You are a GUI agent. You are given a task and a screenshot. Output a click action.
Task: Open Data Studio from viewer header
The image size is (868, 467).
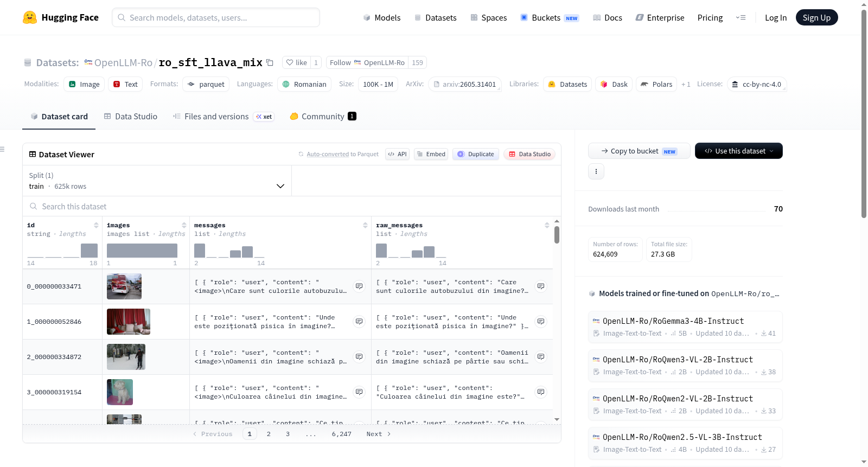(529, 154)
